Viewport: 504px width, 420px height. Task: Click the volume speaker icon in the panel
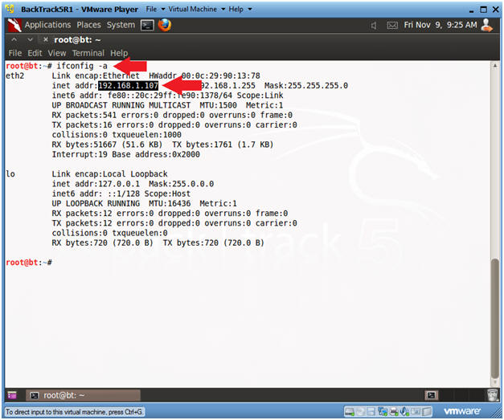coord(374,26)
